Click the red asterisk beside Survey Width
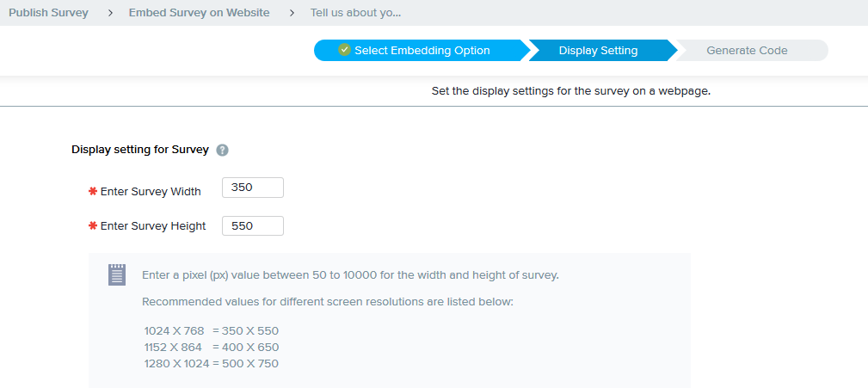868x388 pixels. (93, 190)
